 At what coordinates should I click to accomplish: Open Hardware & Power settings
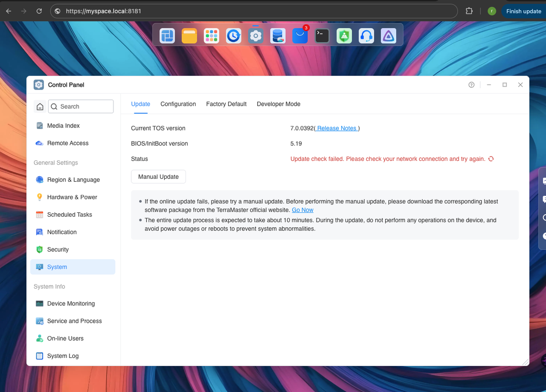(x=73, y=197)
